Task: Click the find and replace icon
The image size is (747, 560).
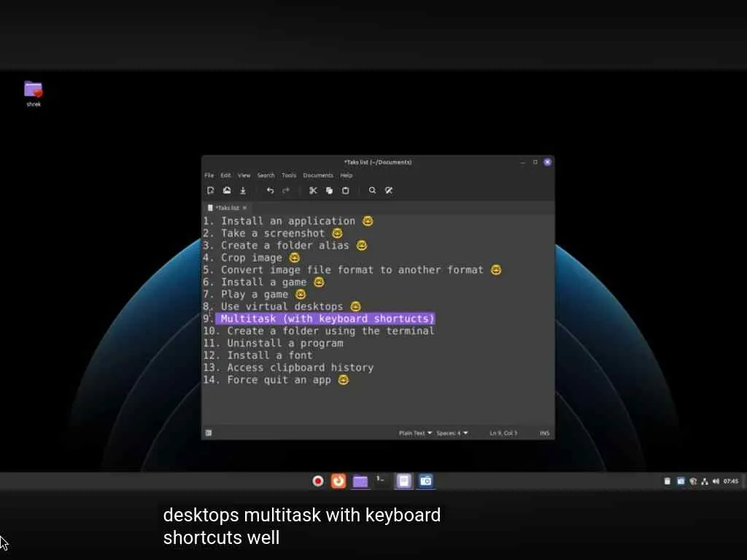Action: 389,190
